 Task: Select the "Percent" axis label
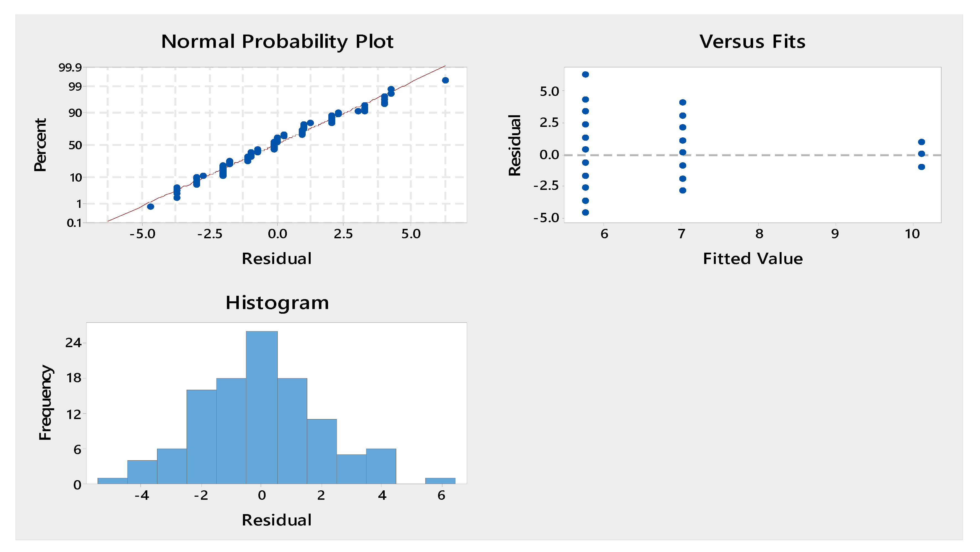[40, 145]
